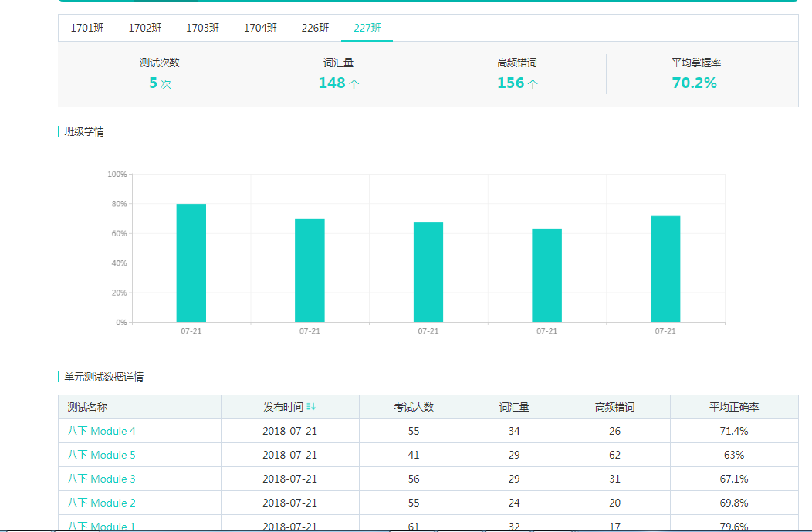This screenshot has width=812, height=532.
Task: Switch to the 1701班 tab
Action: [x=87, y=28]
